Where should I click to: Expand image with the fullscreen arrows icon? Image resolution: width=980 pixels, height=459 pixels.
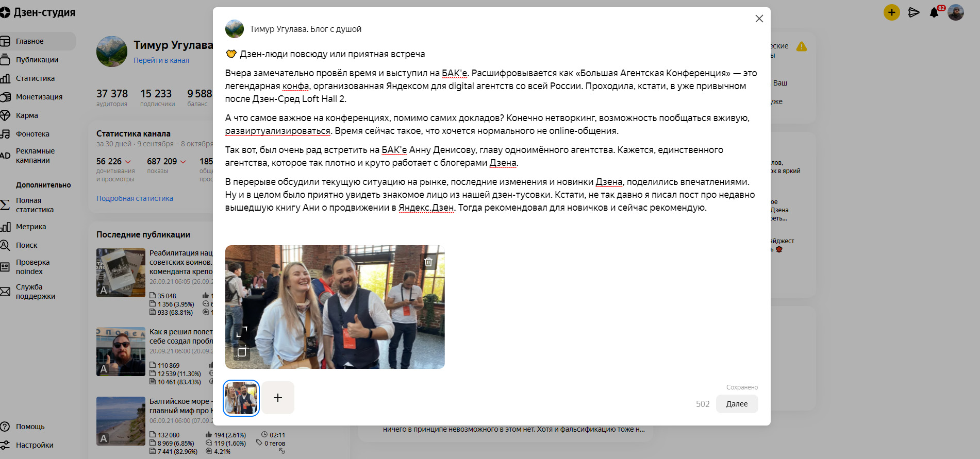point(242,332)
